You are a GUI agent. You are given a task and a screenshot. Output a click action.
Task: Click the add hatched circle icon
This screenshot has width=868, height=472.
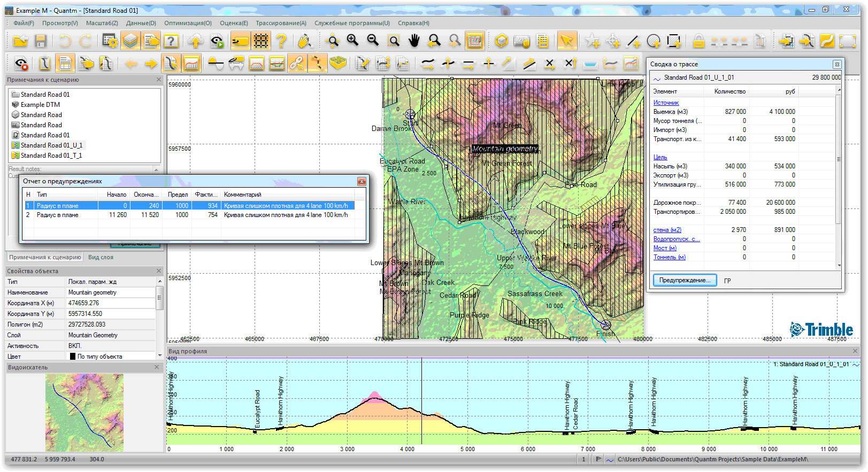point(654,41)
